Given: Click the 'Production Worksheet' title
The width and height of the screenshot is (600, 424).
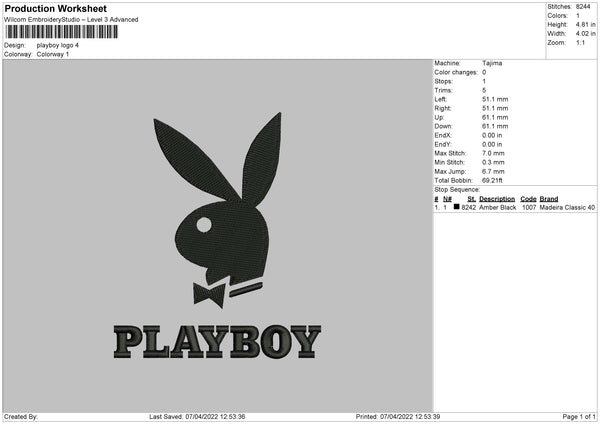Looking at the screenshot, I should [56, 8].
